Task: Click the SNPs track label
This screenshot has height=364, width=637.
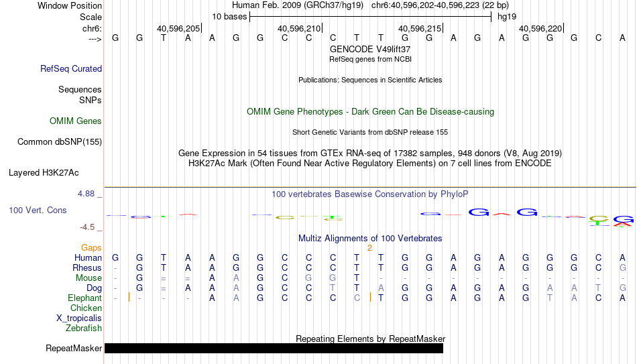Action: pos(91,100)
